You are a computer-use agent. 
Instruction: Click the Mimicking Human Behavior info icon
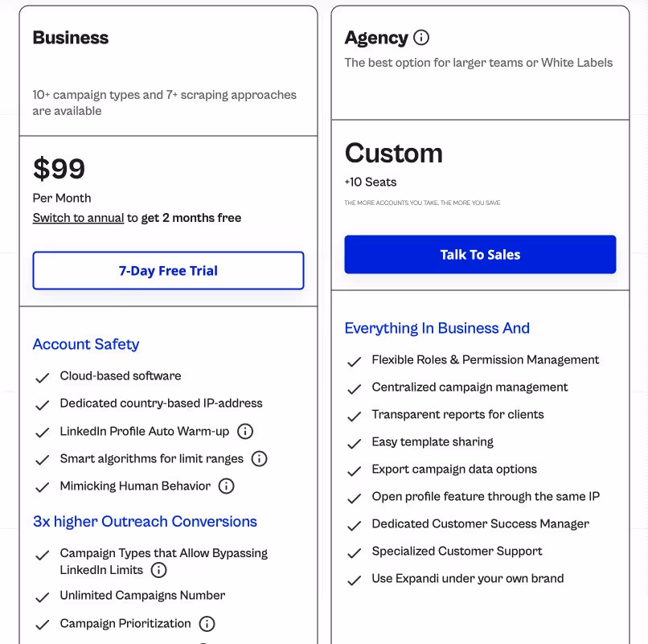point(227,486)
